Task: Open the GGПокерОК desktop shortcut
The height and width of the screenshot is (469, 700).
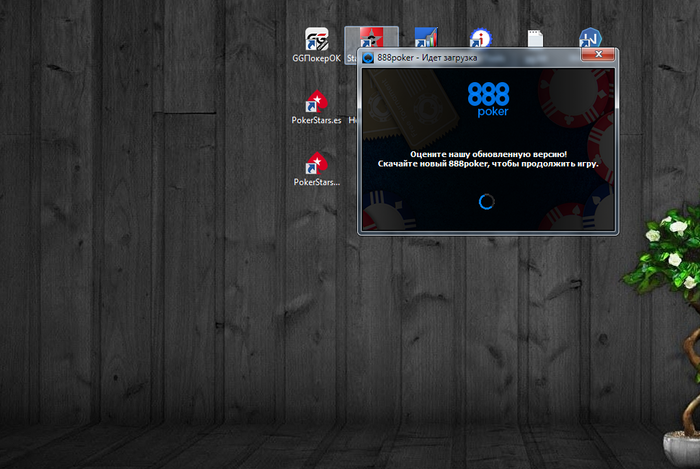Action: pyautogui.click(x=317, y=45)
